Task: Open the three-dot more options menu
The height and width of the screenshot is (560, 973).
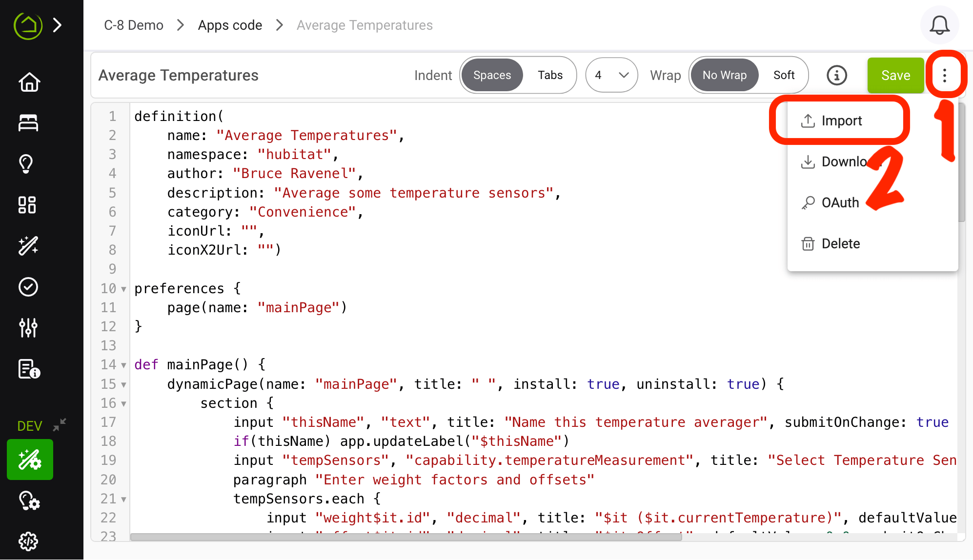Action: pos(945,75)
